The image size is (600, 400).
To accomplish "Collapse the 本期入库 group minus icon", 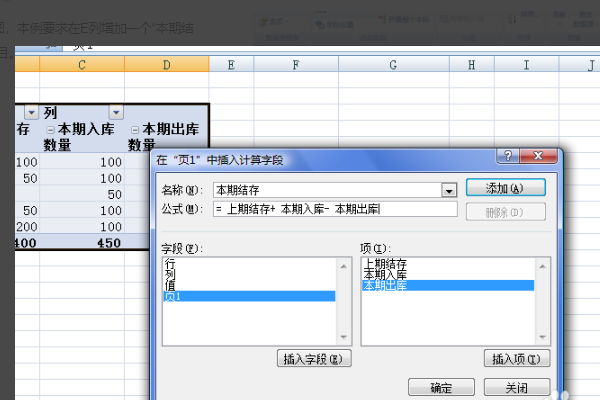I will 50,130.
